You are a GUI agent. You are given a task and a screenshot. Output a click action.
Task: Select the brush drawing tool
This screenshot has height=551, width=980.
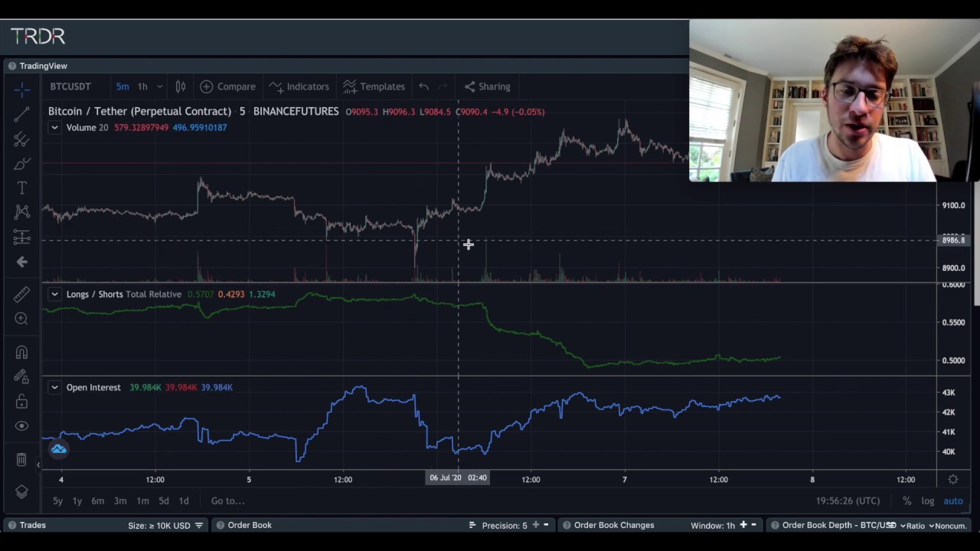21,164
